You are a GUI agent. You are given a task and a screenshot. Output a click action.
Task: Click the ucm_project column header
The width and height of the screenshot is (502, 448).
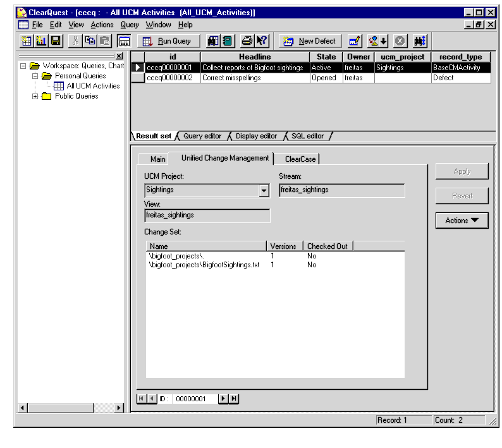[403, 57]
